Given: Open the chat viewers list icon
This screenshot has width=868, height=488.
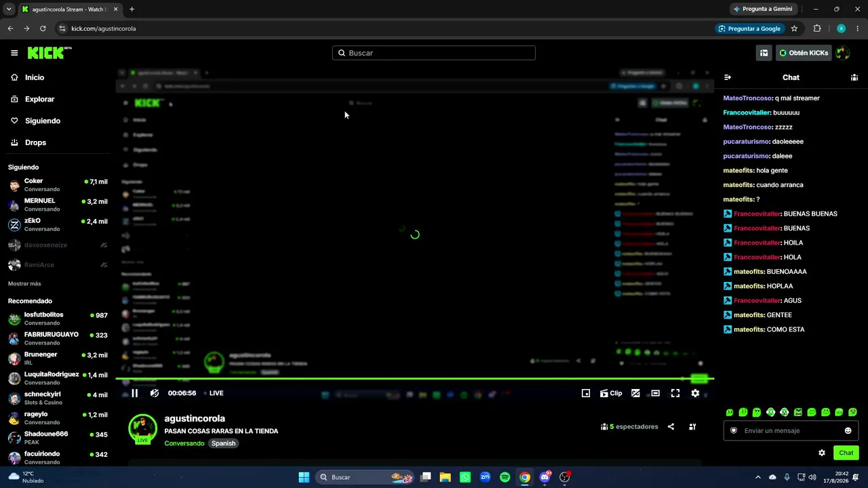Looking at the screenshot, I should [854, 77].
